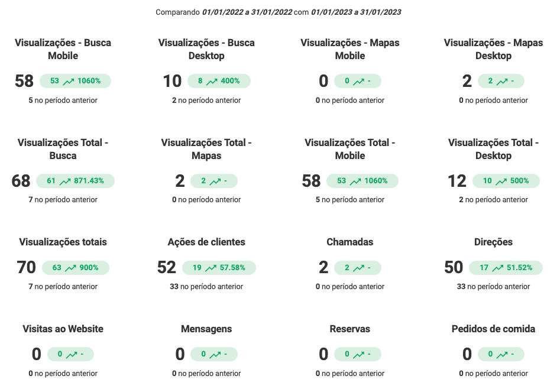Image resolution: width=560 pixels, height=392 pixels.
Task: Click trend arrow in Pedidos de comida badge
Action: (501, 355)
